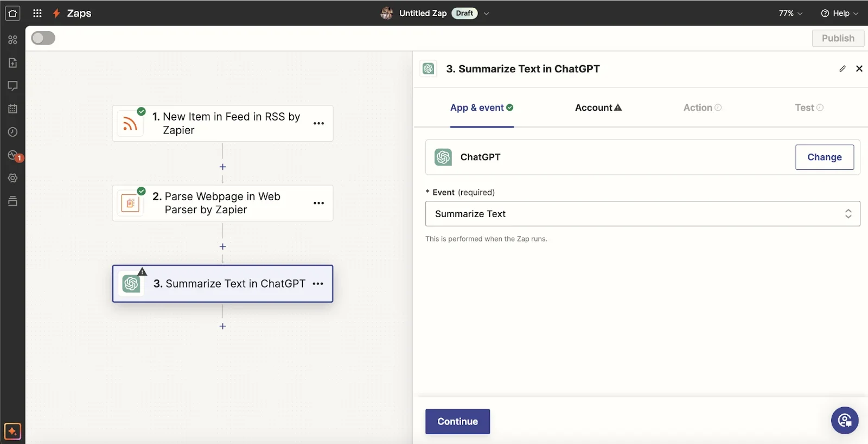Click the ChatGPT icon in step 3
The image size is (868, 444).
131,283
